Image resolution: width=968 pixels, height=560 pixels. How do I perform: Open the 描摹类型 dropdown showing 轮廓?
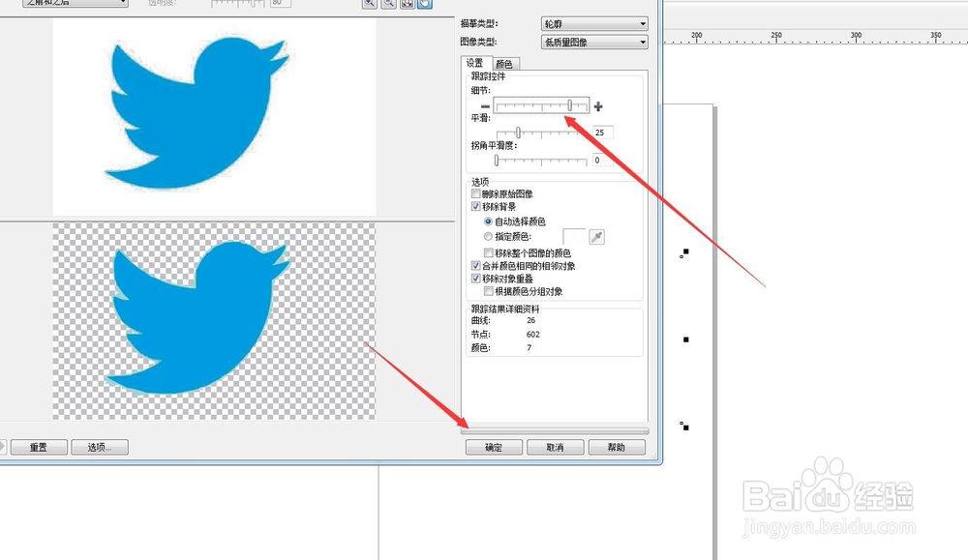(594, 24)
